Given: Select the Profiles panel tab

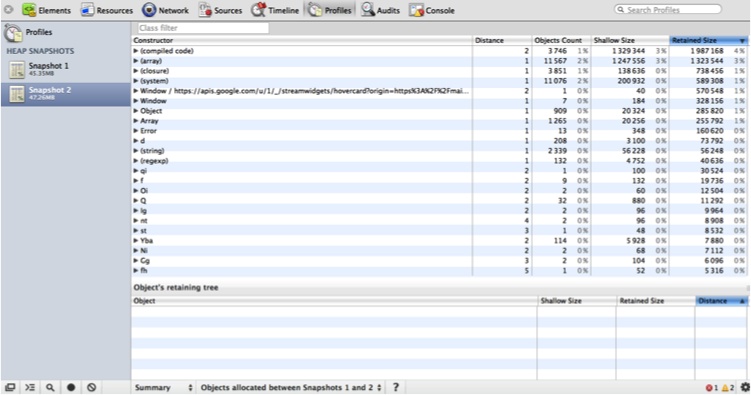Looking at the screenshot, I should [x=330, y=10].
